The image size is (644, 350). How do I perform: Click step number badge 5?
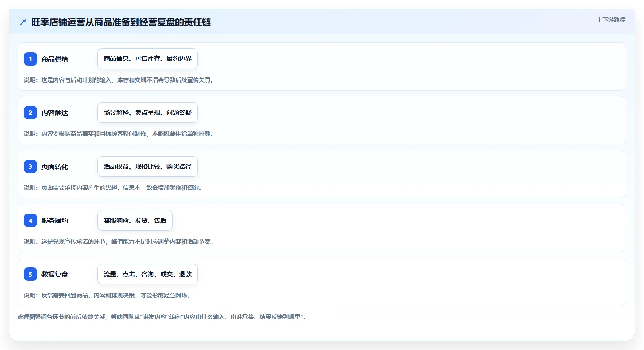31,274
